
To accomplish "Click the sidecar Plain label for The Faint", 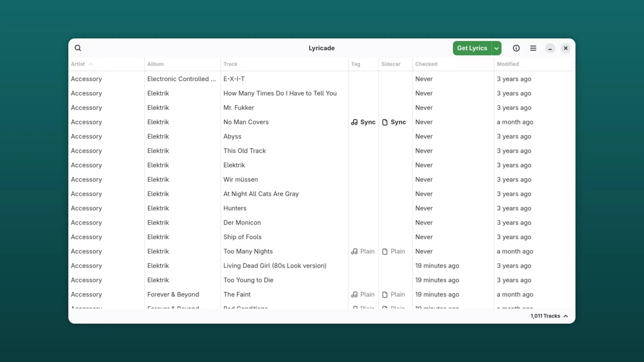I will pos(398,294).
